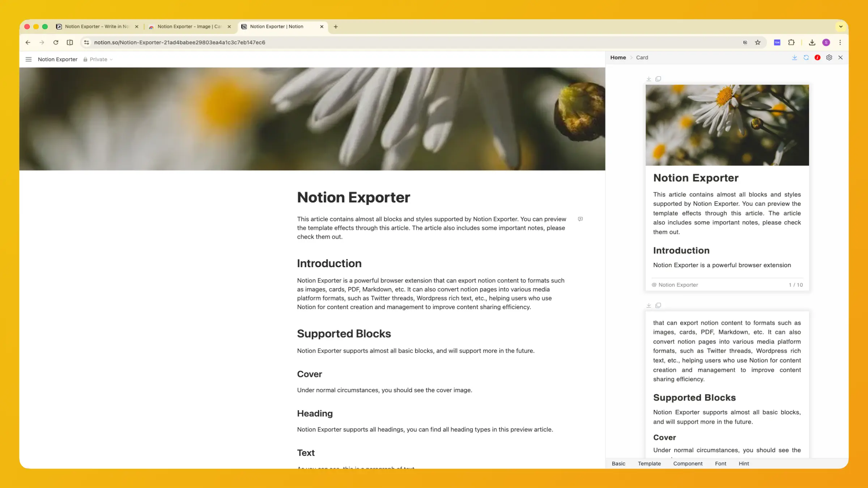
Task: Open the Notion sidebar hamburger menu
Action: (x=29, y=59)
